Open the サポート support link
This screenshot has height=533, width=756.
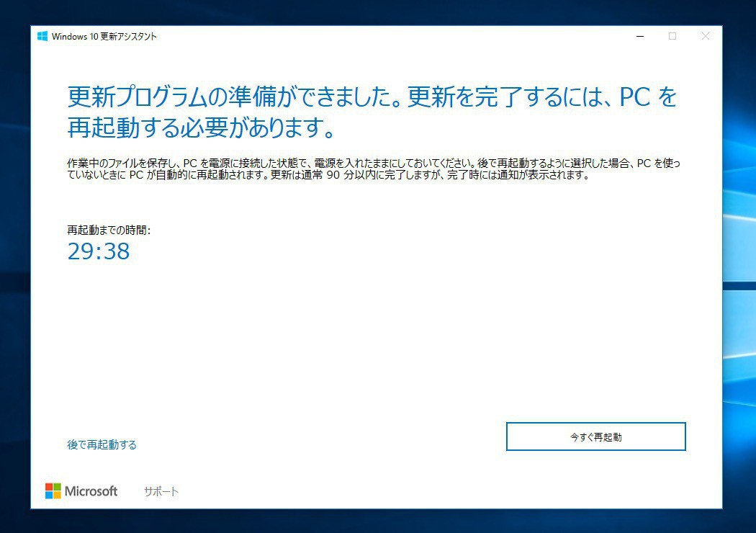click(x=161, y=491)
